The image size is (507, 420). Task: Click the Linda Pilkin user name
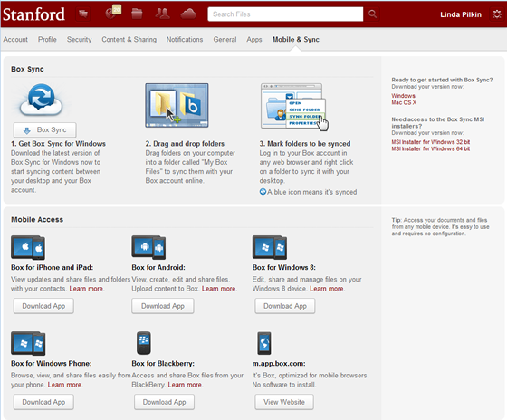pos(461,14)
